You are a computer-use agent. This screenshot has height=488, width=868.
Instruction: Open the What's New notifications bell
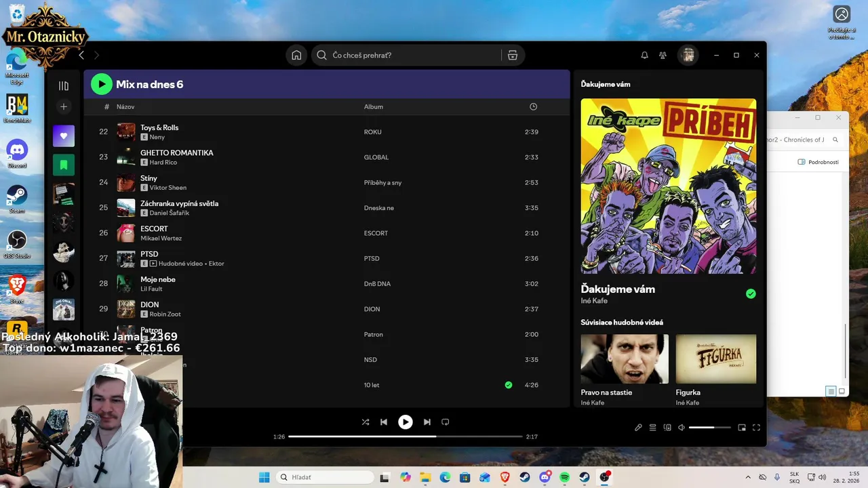(x=645, y=56)
